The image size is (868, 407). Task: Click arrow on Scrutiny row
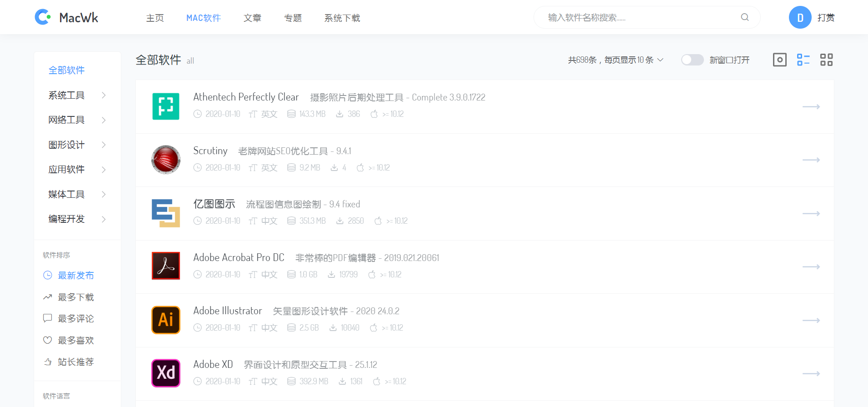(811, 160)
